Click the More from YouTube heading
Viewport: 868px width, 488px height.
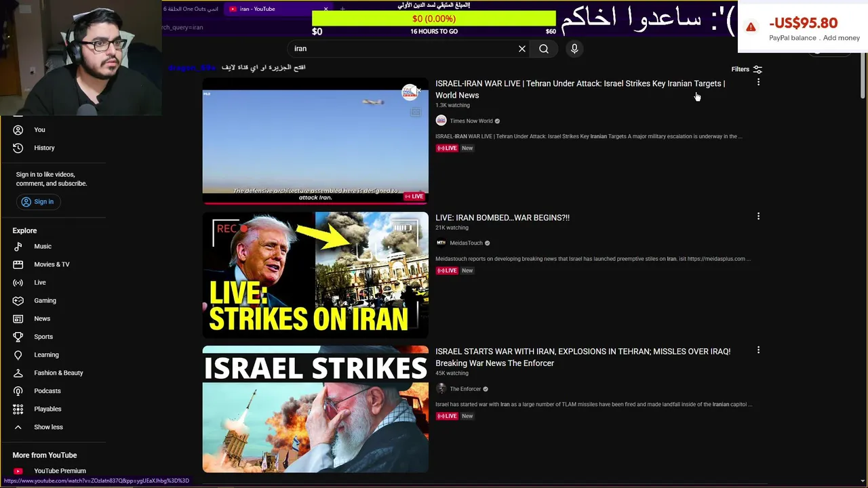(x=45, y=455)
